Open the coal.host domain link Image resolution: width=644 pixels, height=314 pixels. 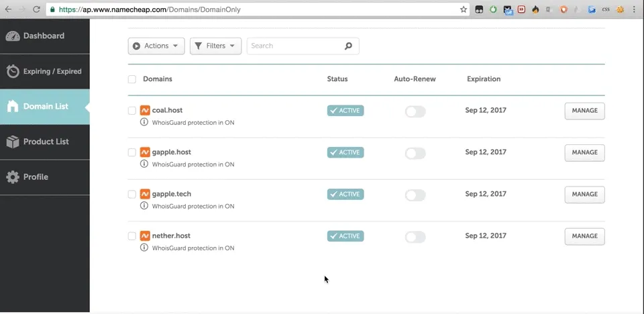[167, 110]
